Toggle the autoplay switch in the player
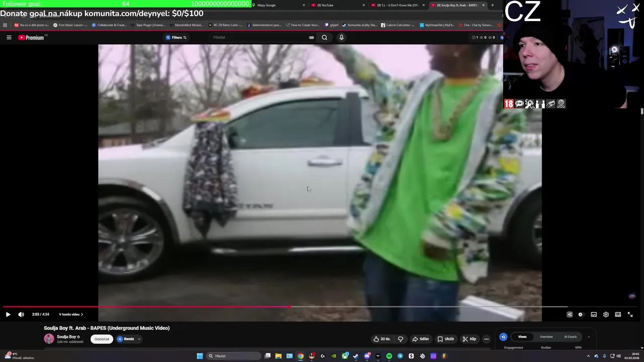Screen dimensions: 644x362 click(581, 314)
